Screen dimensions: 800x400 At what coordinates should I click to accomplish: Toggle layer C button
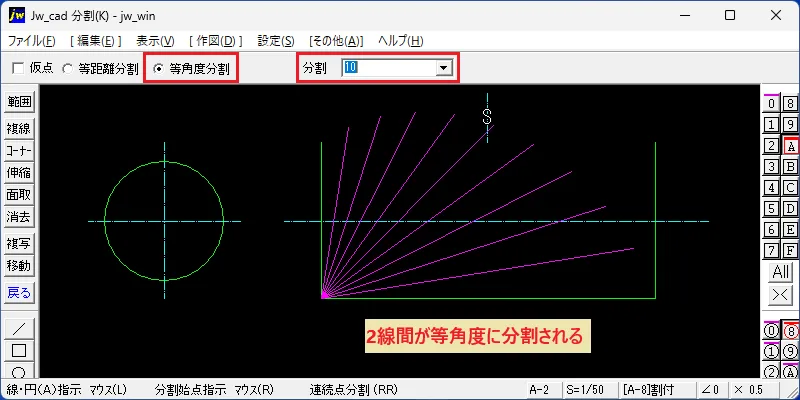point(790,188)
